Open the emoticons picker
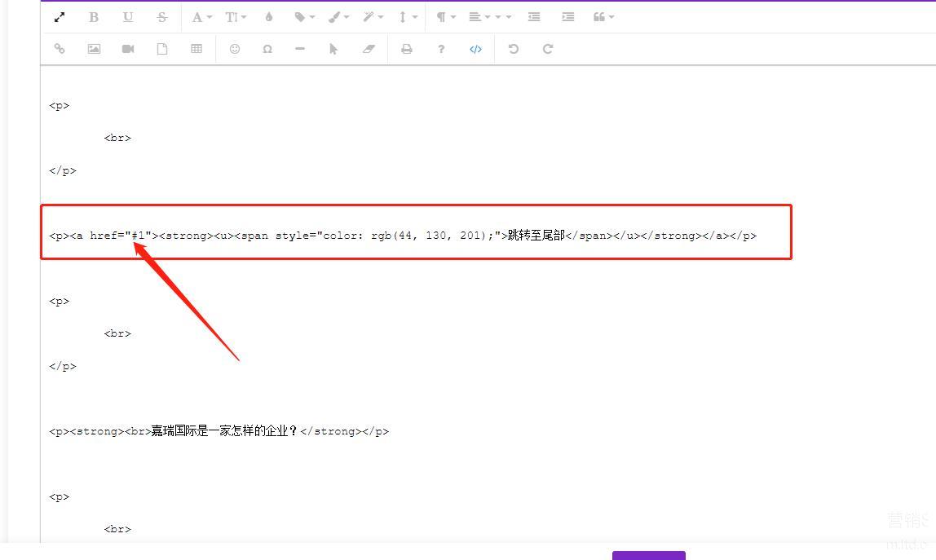Image resolution: width=936 pixels, height=560 pixels. pyautogui.click(x=235, y=49)
